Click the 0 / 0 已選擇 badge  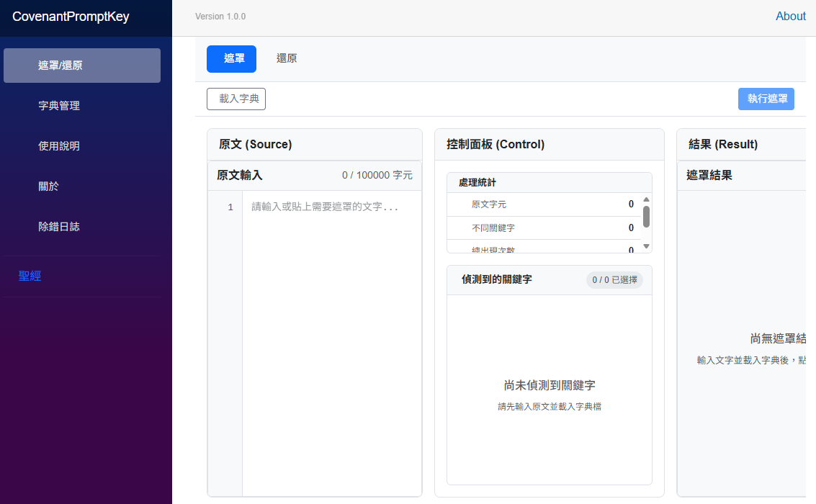click(614, 280)
